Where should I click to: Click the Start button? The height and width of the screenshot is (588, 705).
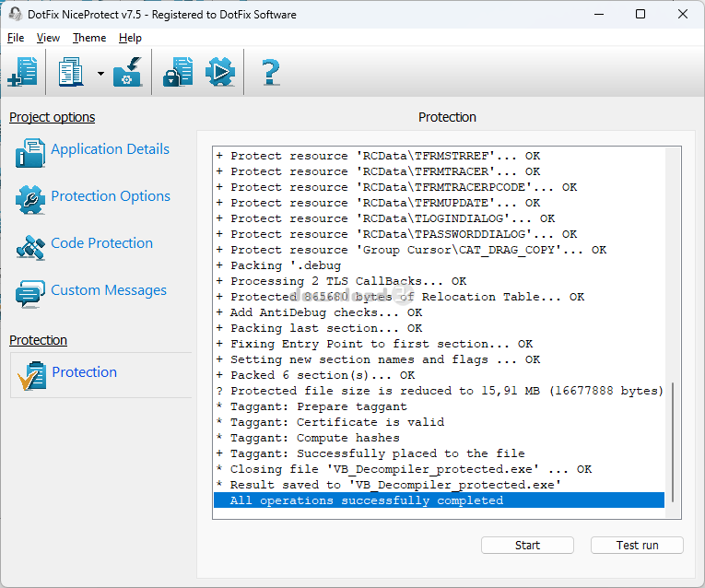[x=527, y=546]
